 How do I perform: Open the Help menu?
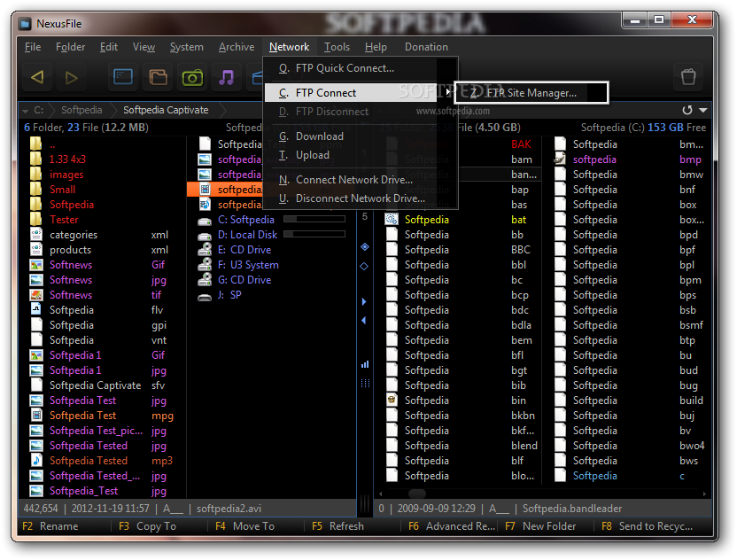(376, 47)
